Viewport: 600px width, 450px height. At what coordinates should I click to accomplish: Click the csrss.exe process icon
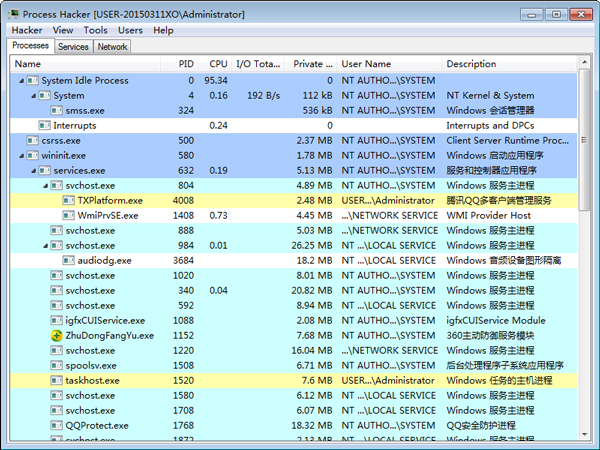click(x=33, y=140)
